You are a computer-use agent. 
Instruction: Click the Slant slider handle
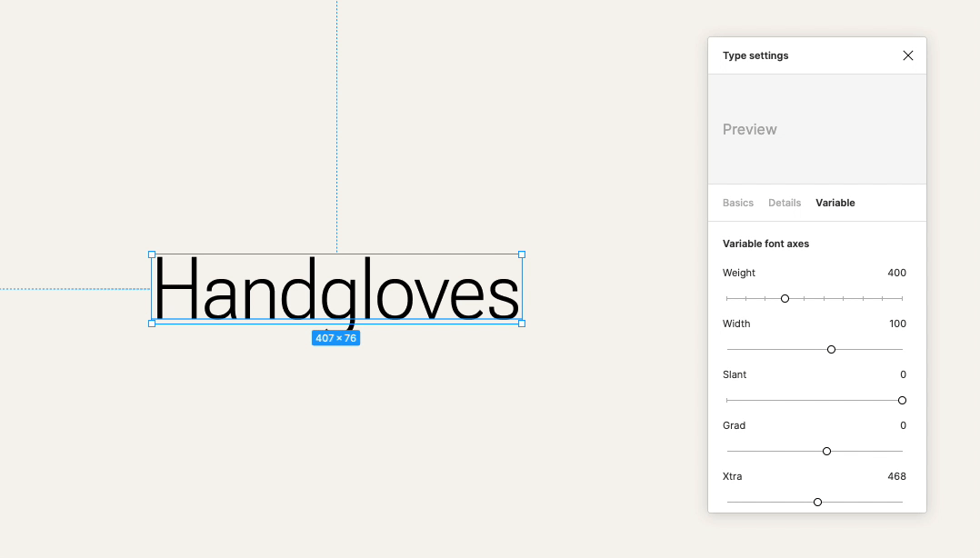[902, 400]
